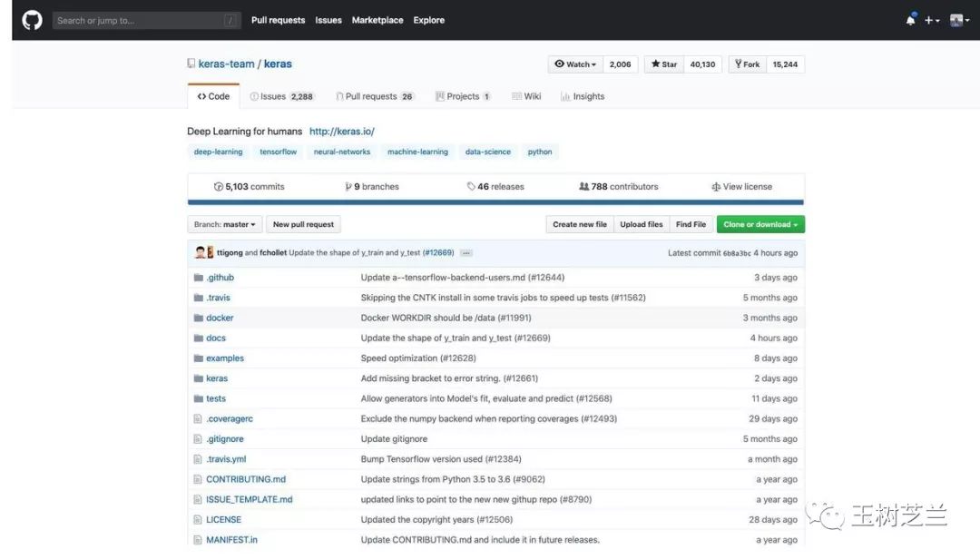Click the New pull request button
Screen dimensions: 980x559
(x=303, y=224)
